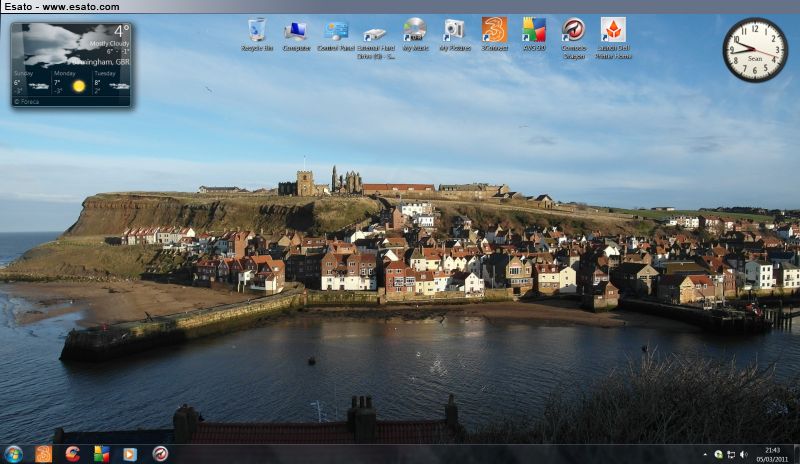Launch the Comodo Dragon desktop shortcut
Viewport: 800px width, 464px height.
[x=574, y=30]
